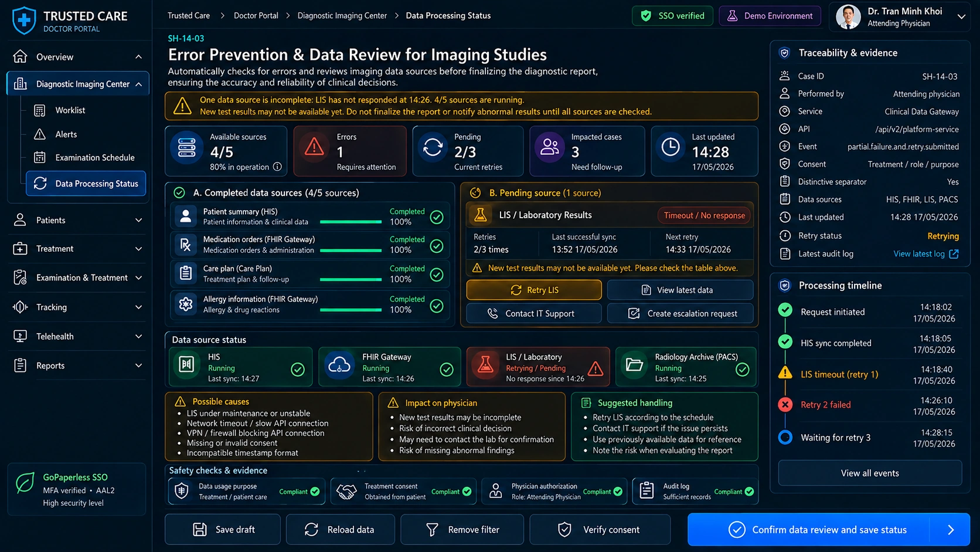Open Alerts in the sidebar
The image size is (980, 552).
(x=66, y=134)
